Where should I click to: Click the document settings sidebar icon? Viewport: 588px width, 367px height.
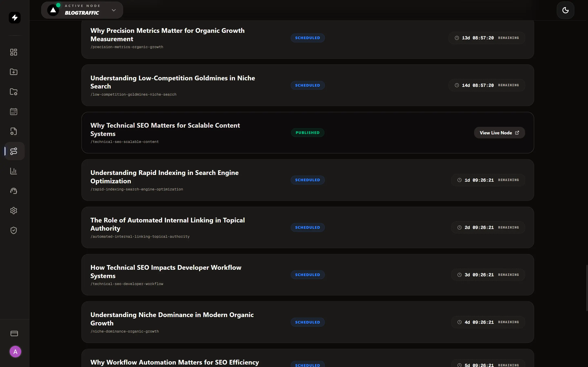(x=14, y=131)
